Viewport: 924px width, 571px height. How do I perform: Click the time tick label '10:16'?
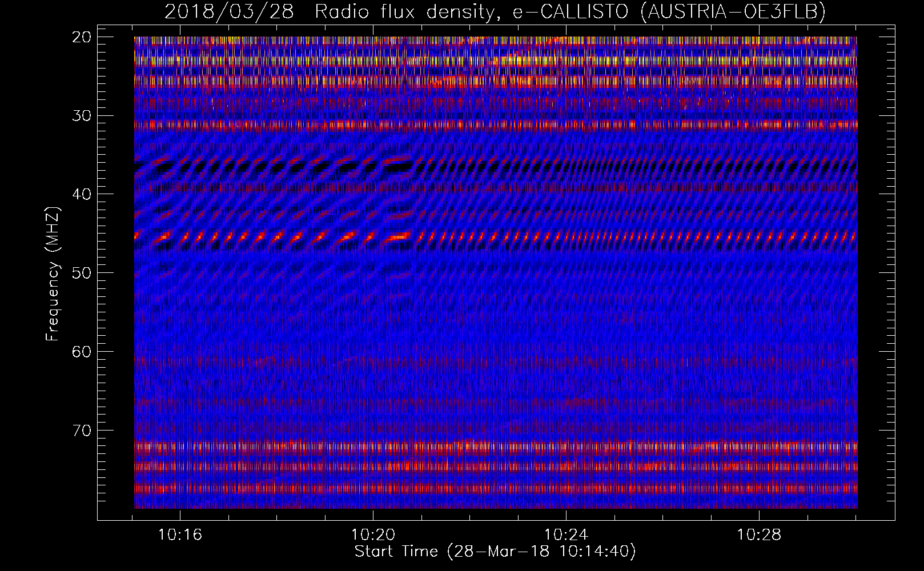coord(180,535)
